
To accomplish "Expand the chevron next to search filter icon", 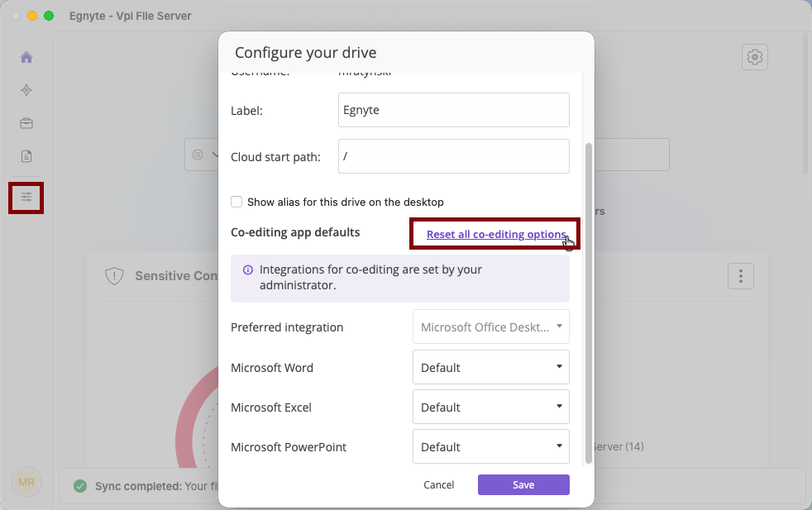I will 215,155.
